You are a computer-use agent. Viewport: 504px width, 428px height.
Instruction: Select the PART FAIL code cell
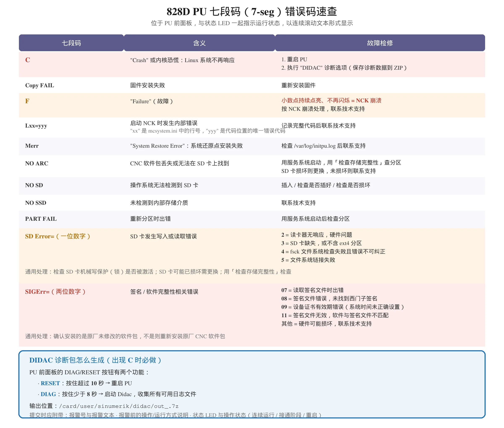click(x=41, y=219)
